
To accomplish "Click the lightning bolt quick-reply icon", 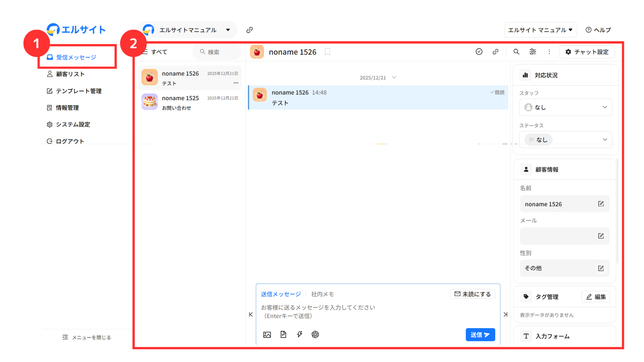I will pyautogui.click(x=300, y=335).
